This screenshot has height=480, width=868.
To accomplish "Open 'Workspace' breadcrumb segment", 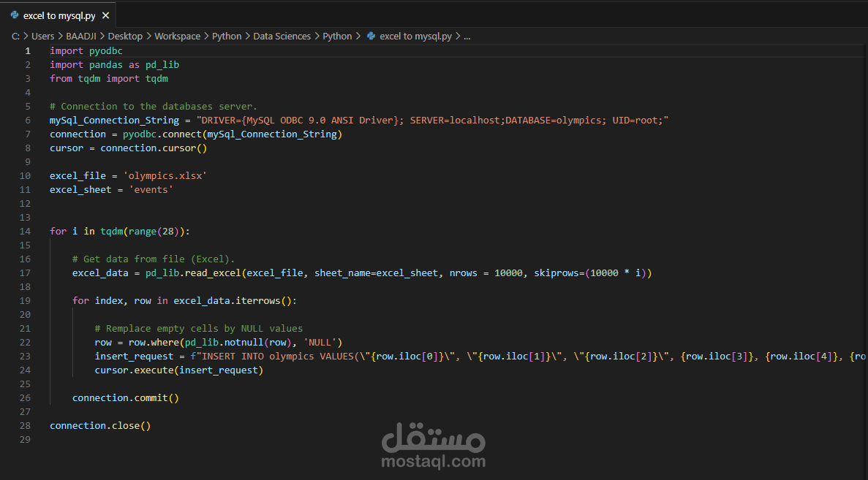I will [177, 36].
